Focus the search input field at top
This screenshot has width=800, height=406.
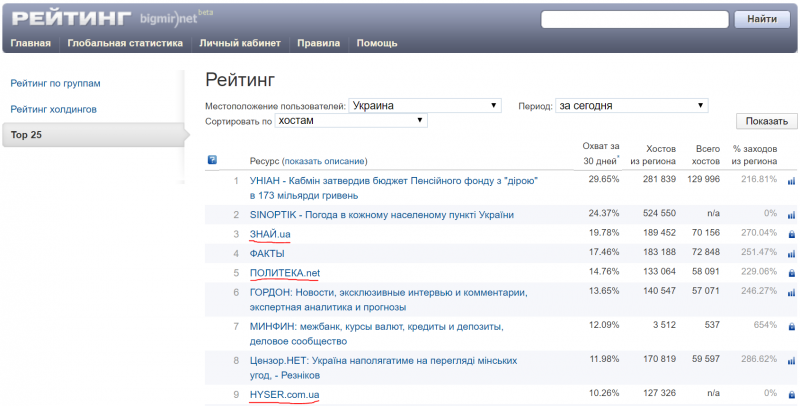(x=634, y=19)
